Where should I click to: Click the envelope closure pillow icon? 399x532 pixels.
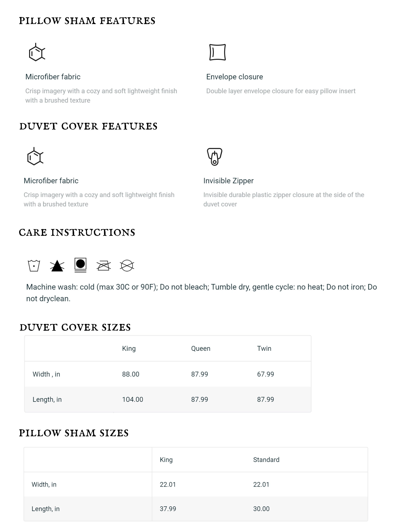coord(217,52)
